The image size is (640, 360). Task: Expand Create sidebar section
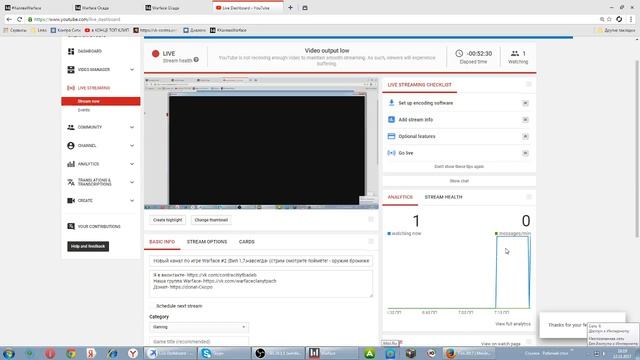pos(132,200)
